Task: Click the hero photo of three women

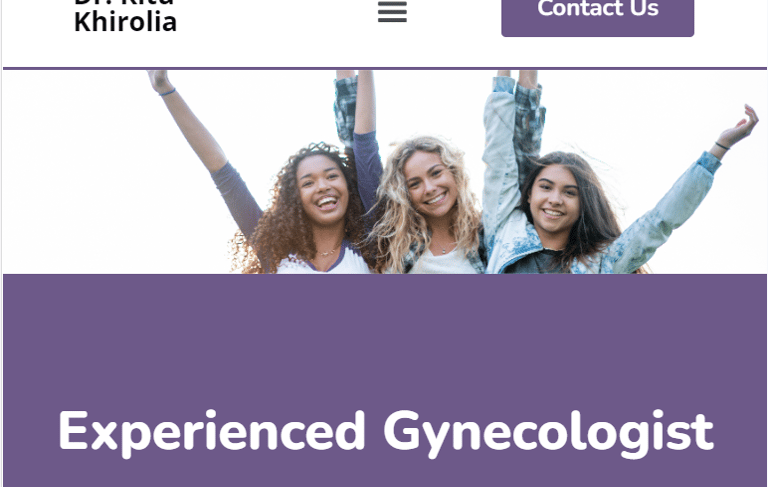Action: click(384, 172)
